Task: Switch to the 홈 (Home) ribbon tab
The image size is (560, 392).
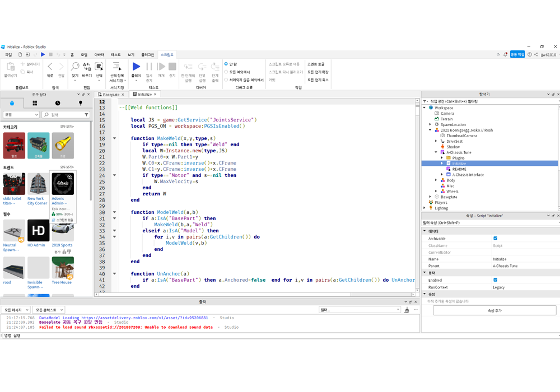Action: click(72, 55)
